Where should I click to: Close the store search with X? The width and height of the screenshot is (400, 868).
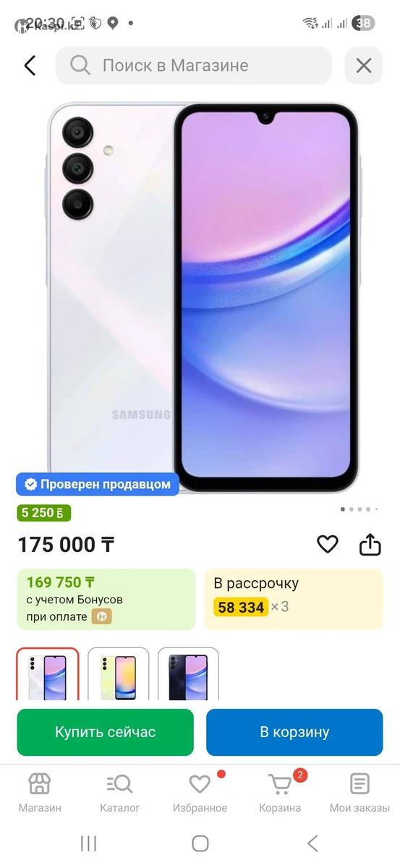pyautogui.click(x=364, y=66)
